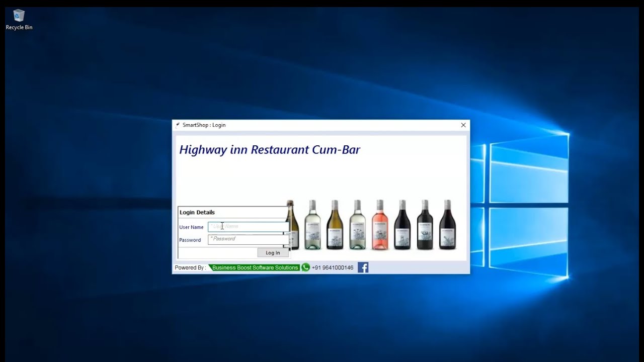The height and width of the screenshot is (362, 644).
Task: Click the SmartShop app icon in title bar
Action: tap(178, 125)
